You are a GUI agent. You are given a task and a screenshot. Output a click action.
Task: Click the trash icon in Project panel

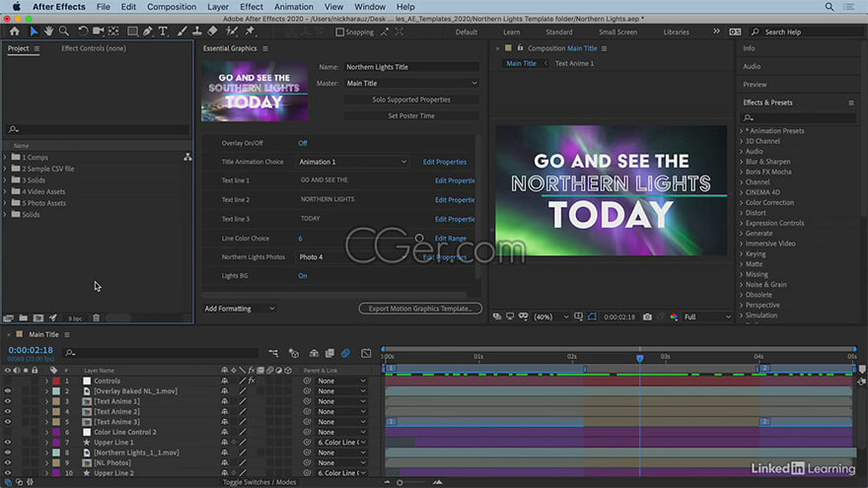pyautogui.click(x=96, y=318)
